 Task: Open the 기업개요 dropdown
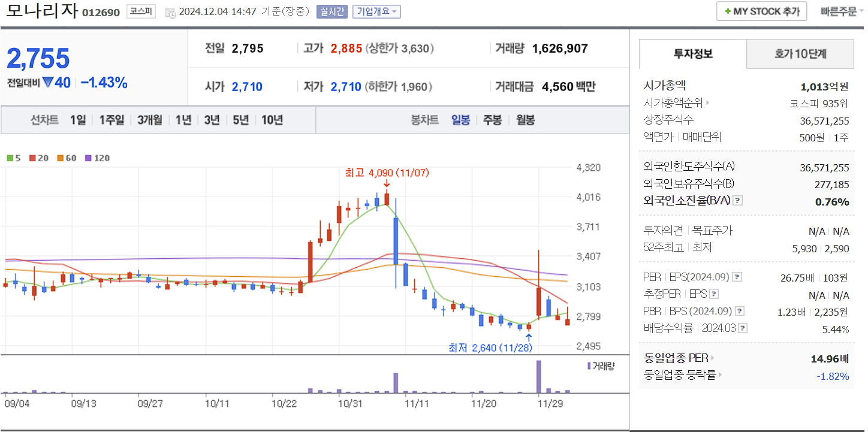click(376, 11)
